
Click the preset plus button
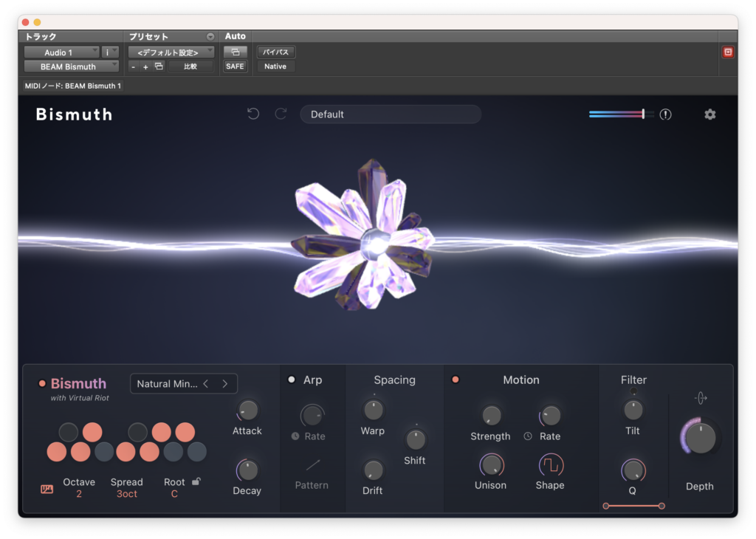click(145, 67)
